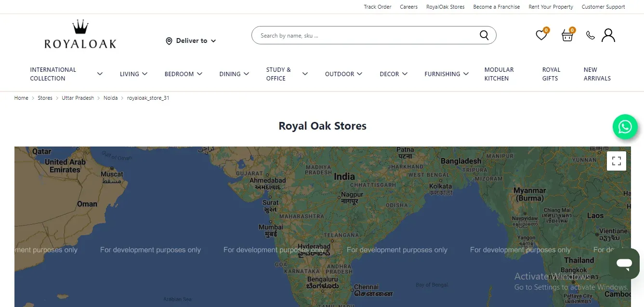This screenshot has width=644, height=307.
Task: Open the Customer Support link
Action: click(604, 7)
